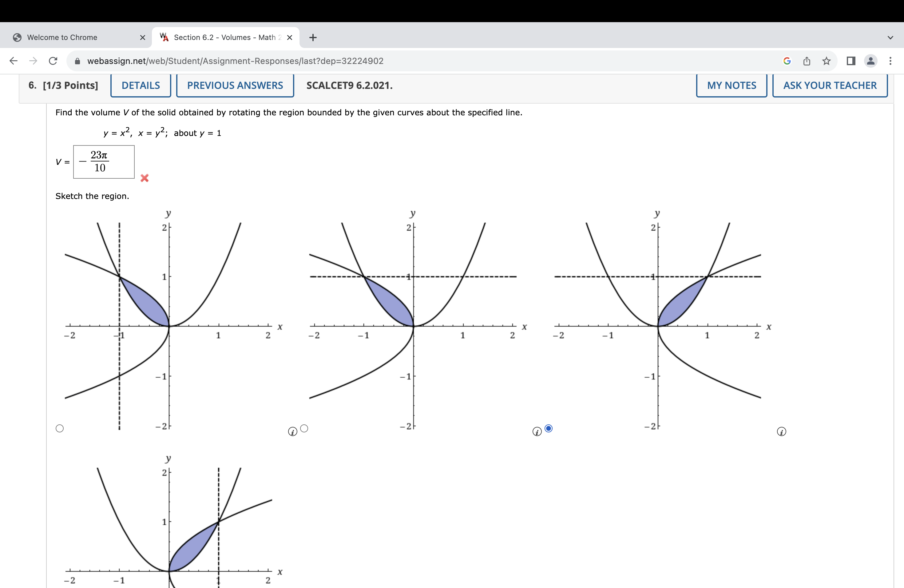Expand the tab search chevron
Image resolution: width=904 pixels, height=588 pixels.
(890, 38)
